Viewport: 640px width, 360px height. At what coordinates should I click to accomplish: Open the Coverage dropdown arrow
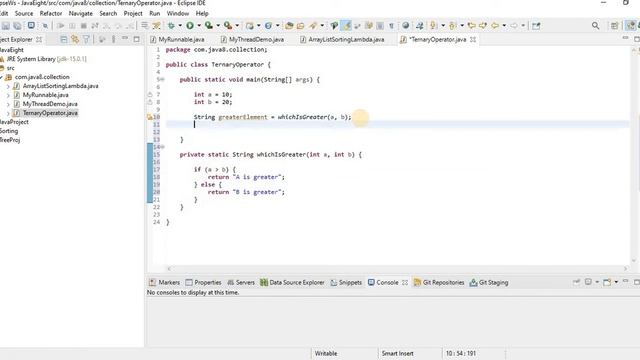[x=218, y=26]
